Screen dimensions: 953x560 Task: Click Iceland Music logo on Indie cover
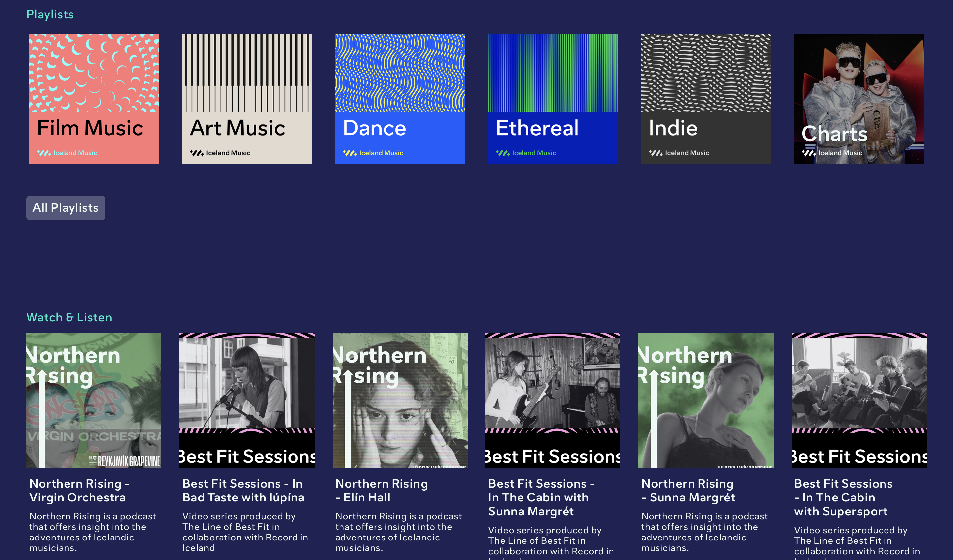click(x=679, y=153)
